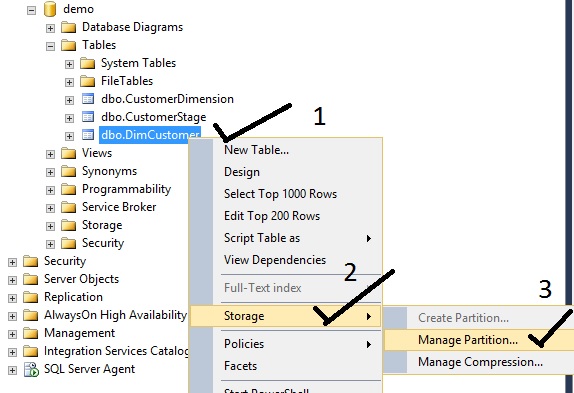Image resolution: width=574 pixels, height=393 pixels.
Task: Click the Replication folder icon
Action: 30,297
